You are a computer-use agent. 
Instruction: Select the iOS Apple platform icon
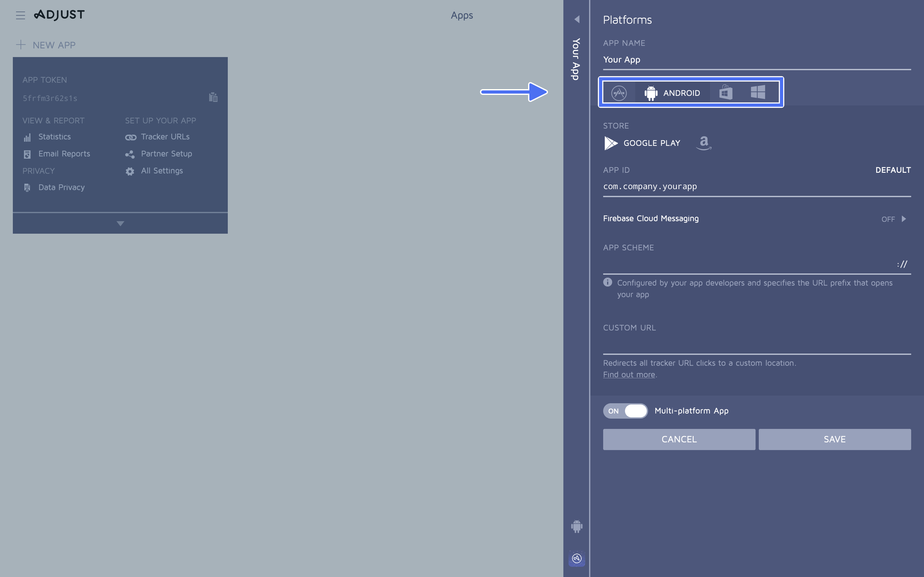tap(618, 92)
